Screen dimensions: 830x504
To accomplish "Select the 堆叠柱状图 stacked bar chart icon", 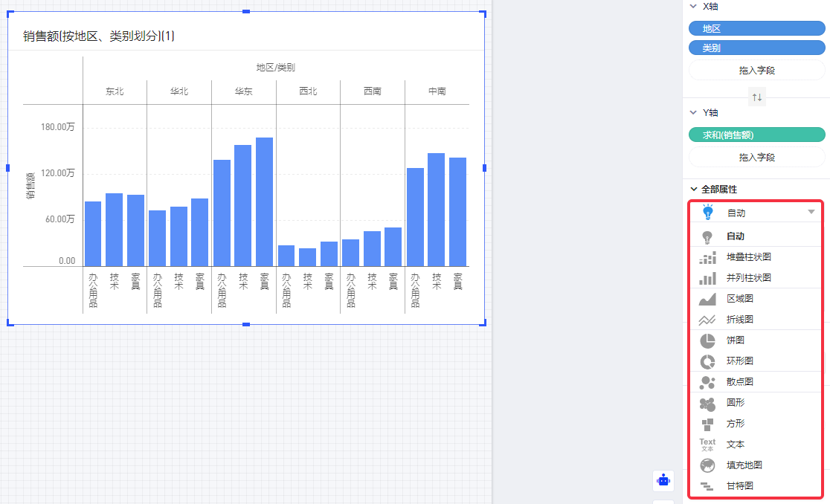I will click(707, 257).
